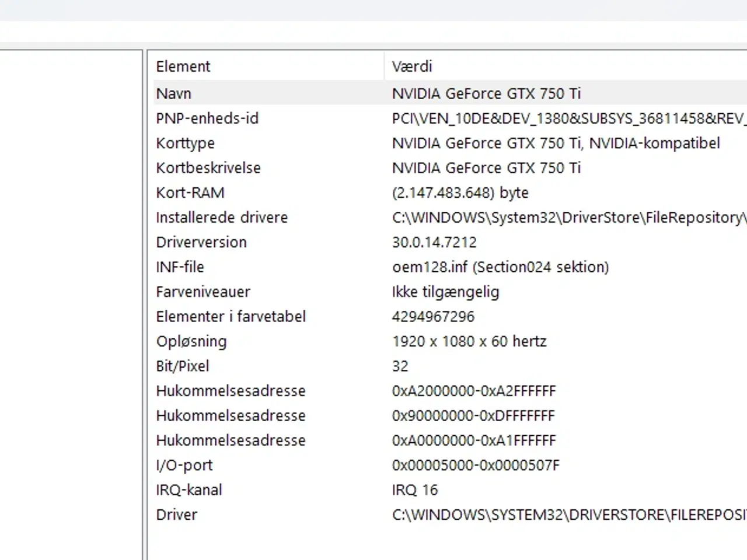Select the 0x90000000-0xDFFFFFFF value

pyautogui.click(x=473, y=416)
